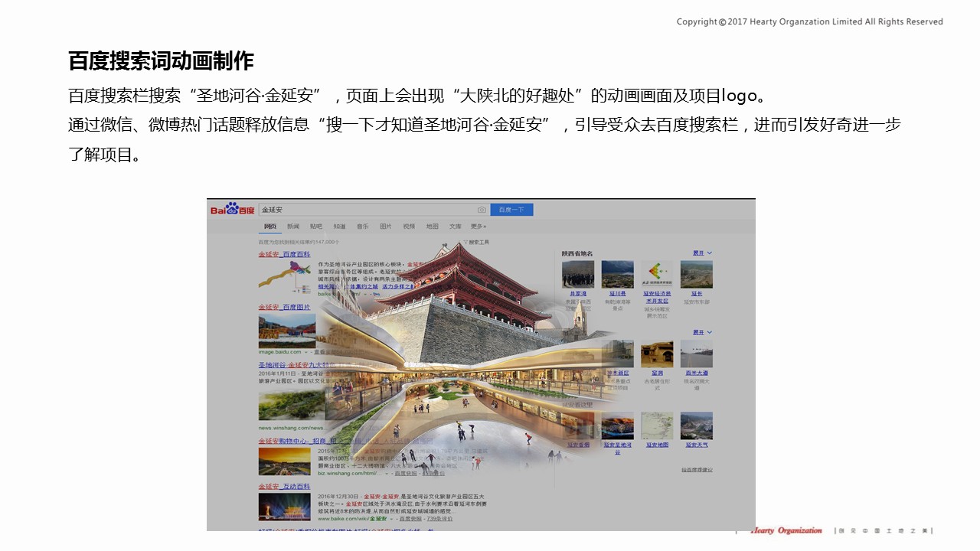
Task: Click the 739条评价 link
Action: (439, 519)
